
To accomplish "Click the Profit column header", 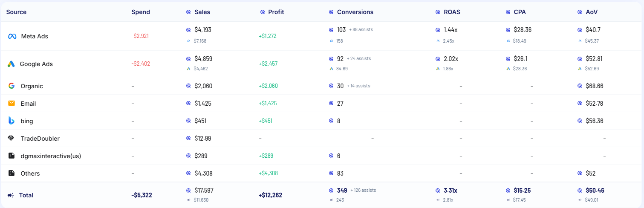I will [276, 12].
